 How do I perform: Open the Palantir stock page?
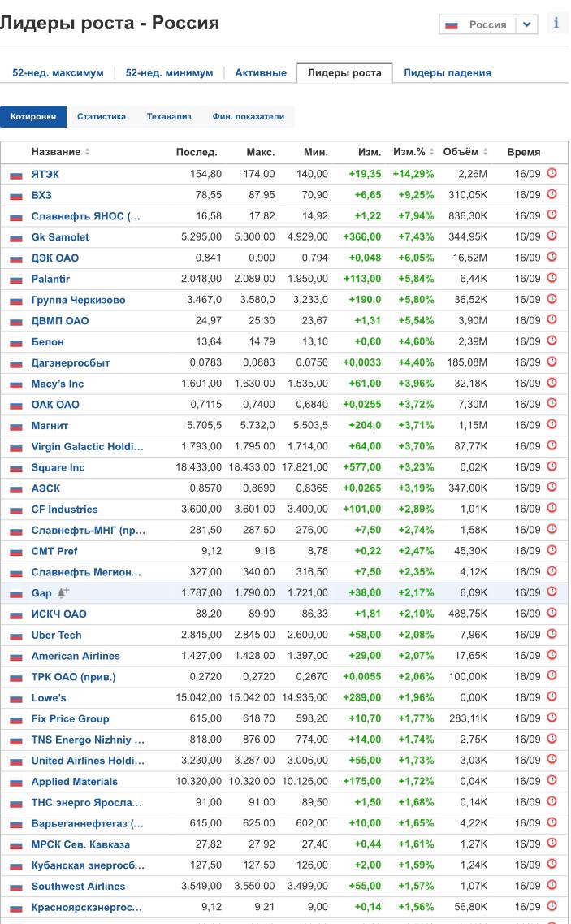(50, 279)
